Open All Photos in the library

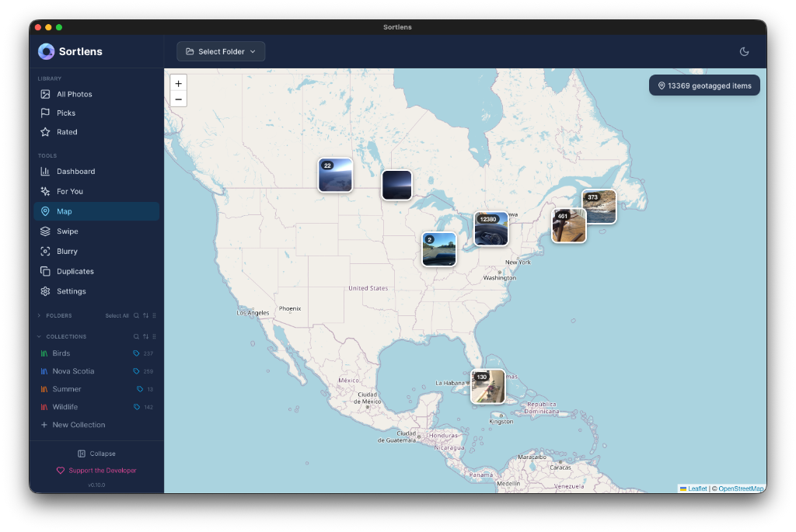96,94
